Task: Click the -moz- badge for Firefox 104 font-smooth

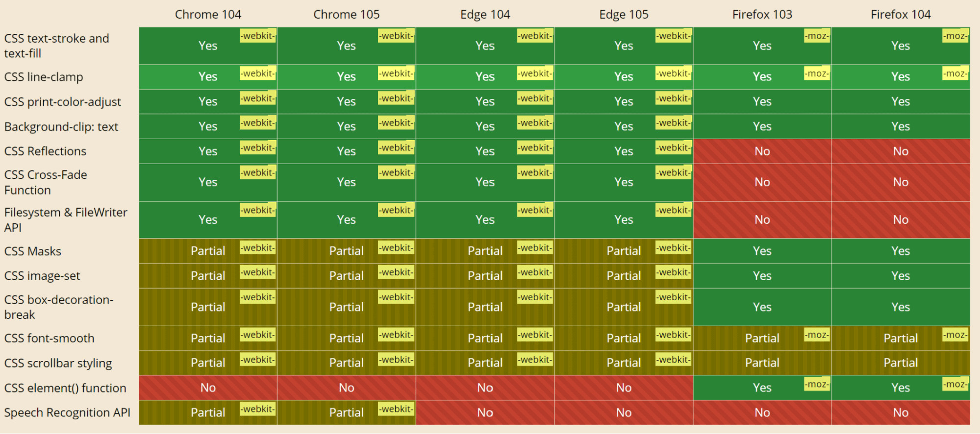Action: click(955, 335)
